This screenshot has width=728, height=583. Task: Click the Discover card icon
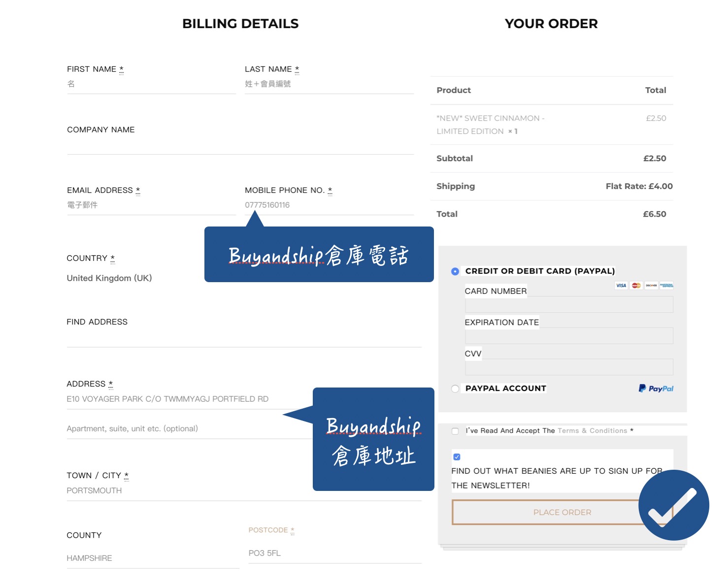(651, 286)
